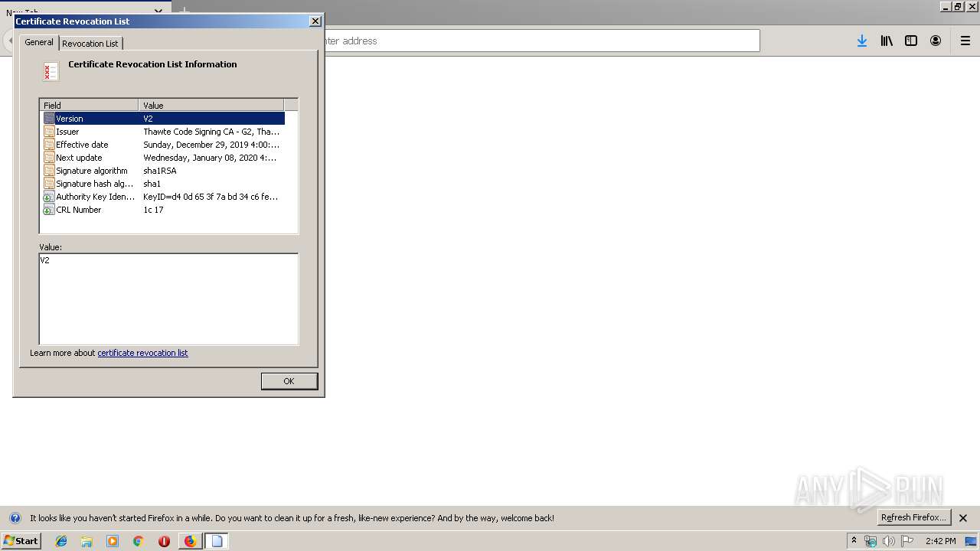Click the Firefox address bar

(x=541, y=41)
